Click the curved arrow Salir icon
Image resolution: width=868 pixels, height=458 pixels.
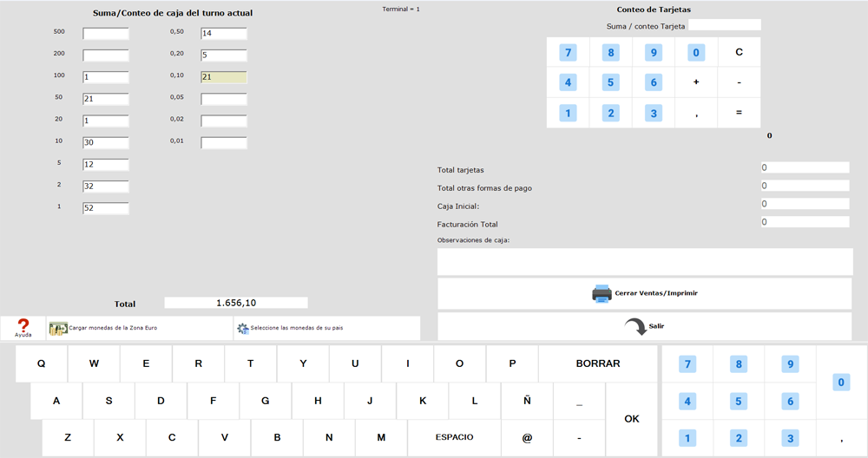(635, 326)
